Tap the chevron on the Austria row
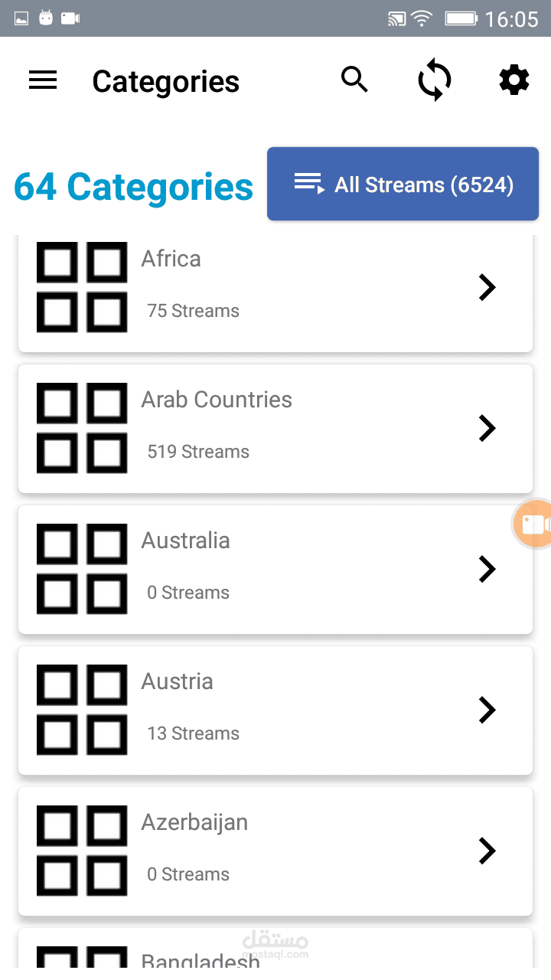 pyautogui.click(x=487, y=710)
